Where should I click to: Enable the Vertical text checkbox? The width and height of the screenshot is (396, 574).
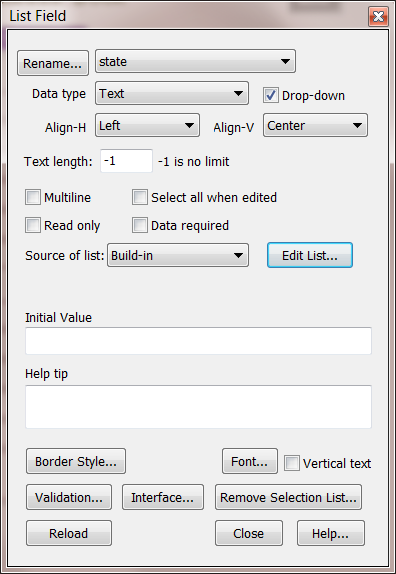pos(292,463)
